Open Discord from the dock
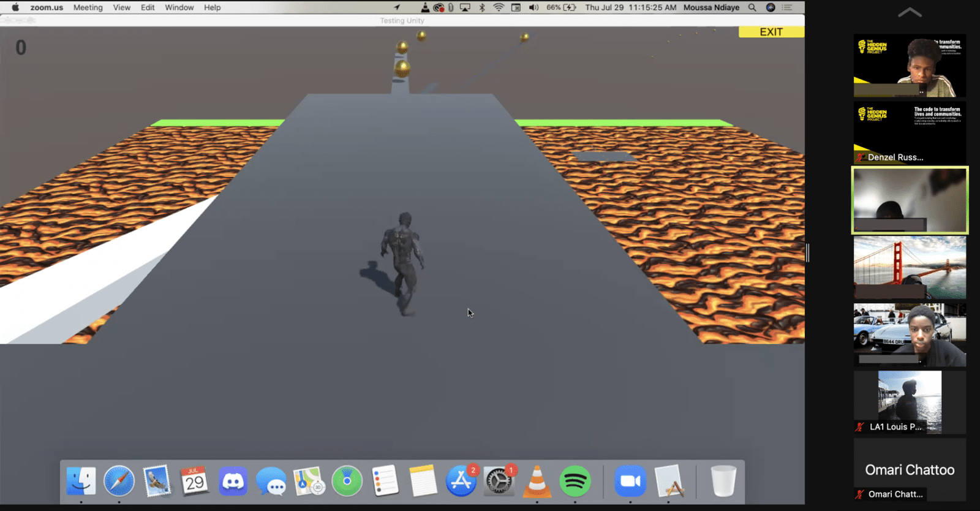 pyautogui.click(x=233, y=481)
